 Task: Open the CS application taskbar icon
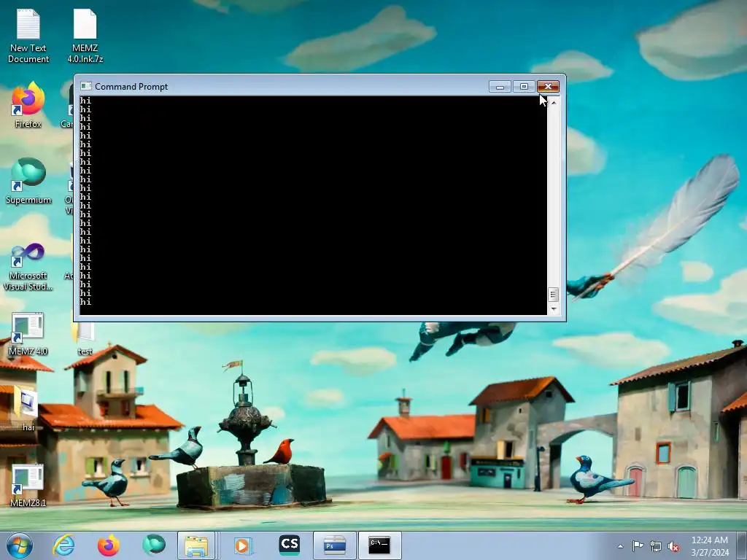click(289, 545)
